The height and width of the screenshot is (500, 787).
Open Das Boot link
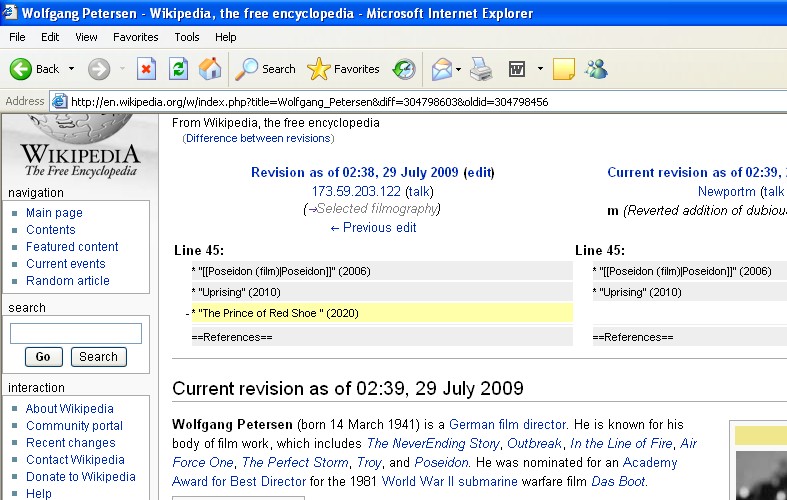click(618, 481)
